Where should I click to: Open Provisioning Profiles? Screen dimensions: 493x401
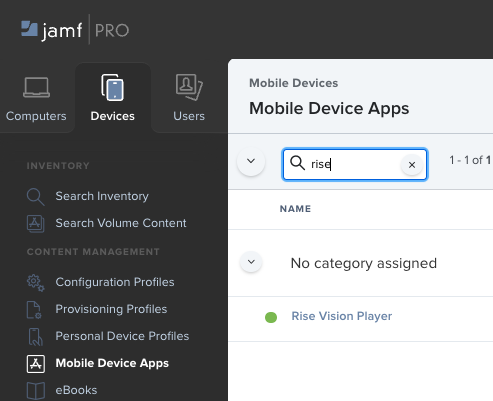click(111, 309)
